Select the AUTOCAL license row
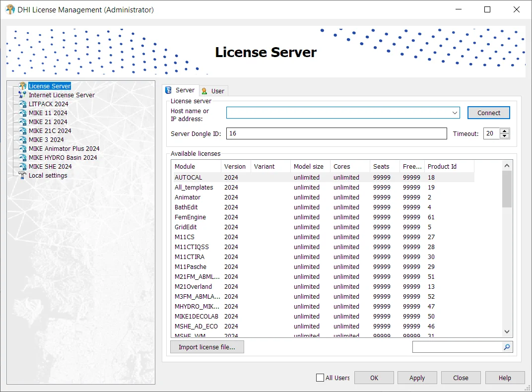532x392 pixels. tap(323, 177)
